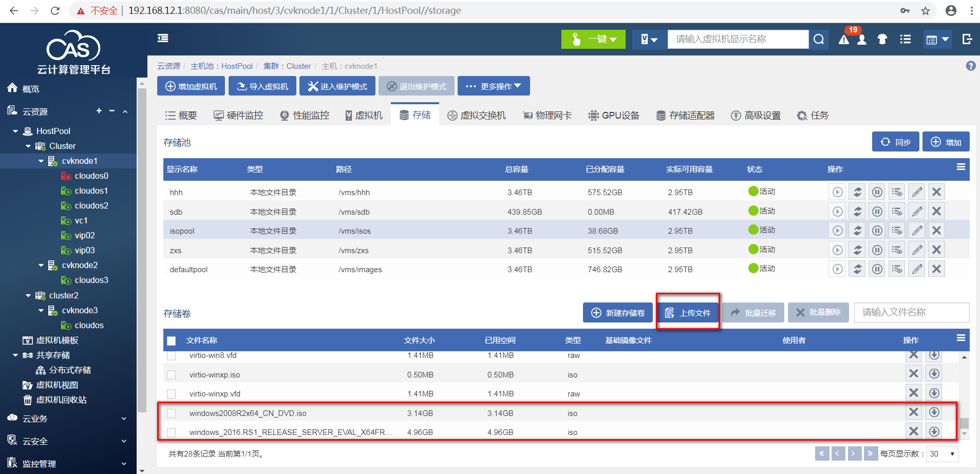Download the windows_2016 iso file
Screen dimensions: 980x474
click(x=934, y=431)
